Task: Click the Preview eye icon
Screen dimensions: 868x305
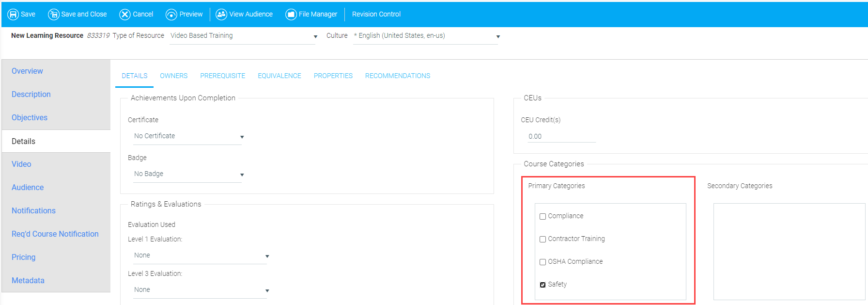Action: click(x=171, y=15)
